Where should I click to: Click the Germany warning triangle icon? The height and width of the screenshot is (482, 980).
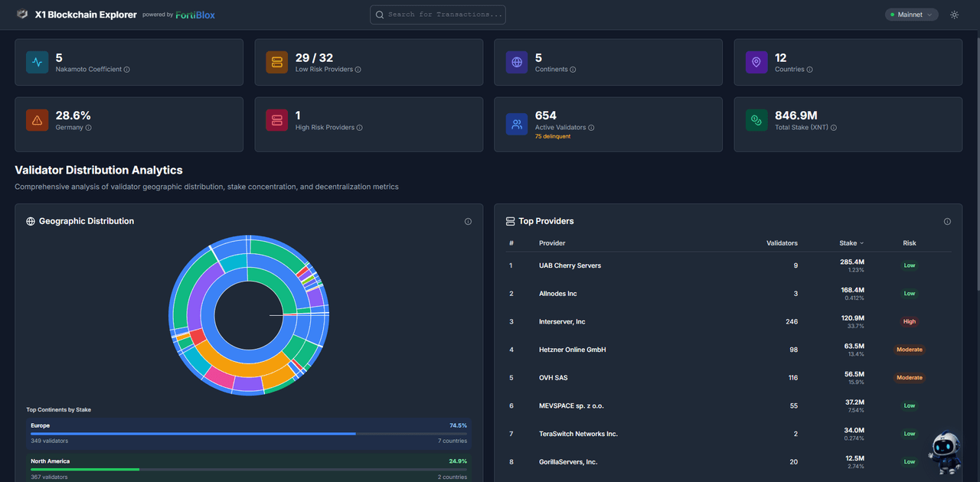[x=38, y=120]
